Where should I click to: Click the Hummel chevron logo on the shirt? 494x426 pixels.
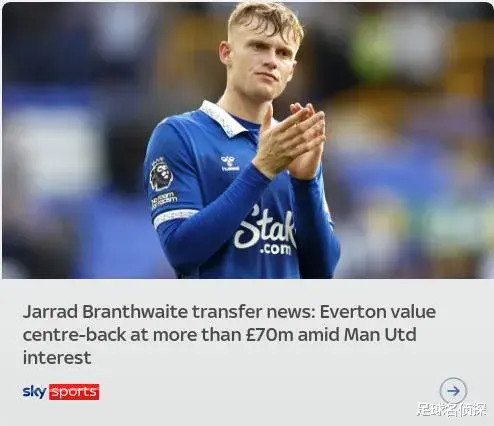point(230,163)
